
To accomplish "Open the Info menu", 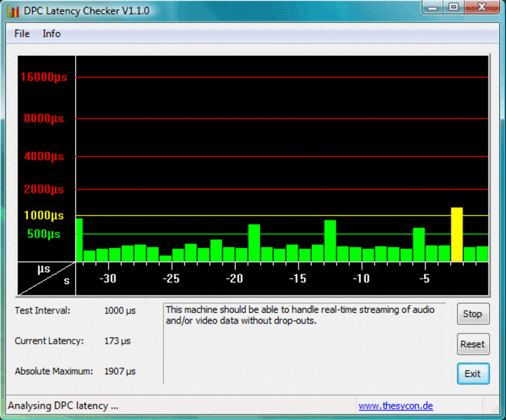I will tap(51, 34).
